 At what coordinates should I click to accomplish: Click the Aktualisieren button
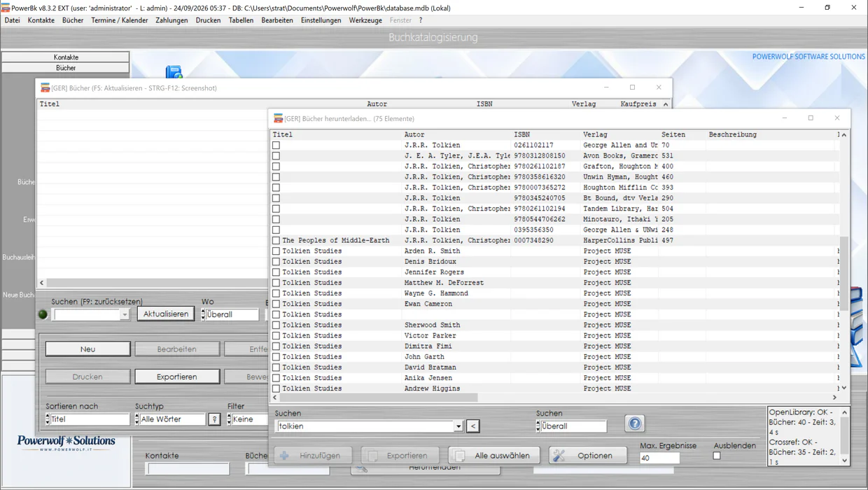(x=165, y=314)
